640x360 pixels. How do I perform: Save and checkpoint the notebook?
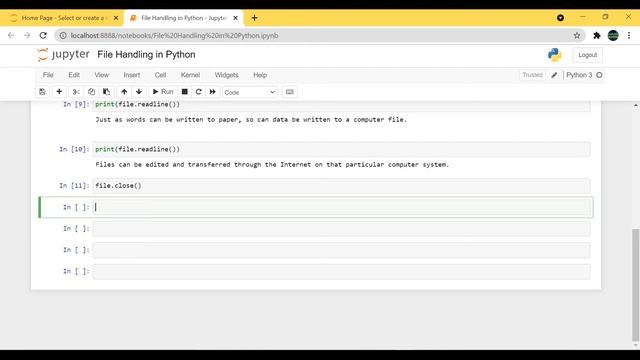point(42,92)
